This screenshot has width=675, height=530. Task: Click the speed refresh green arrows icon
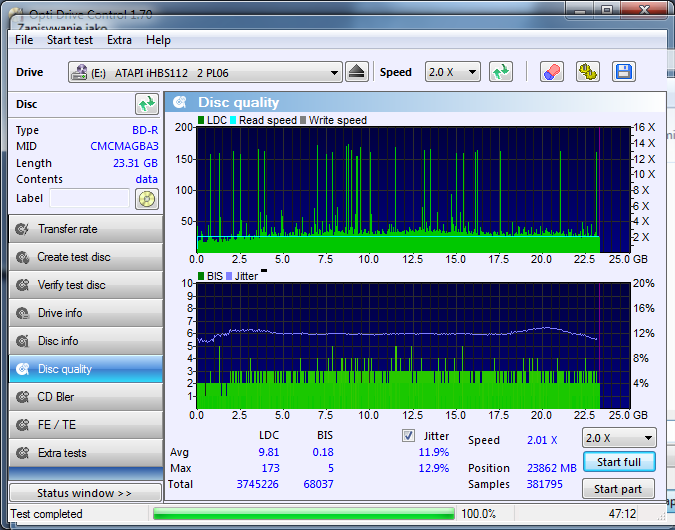tap(501, 72)
